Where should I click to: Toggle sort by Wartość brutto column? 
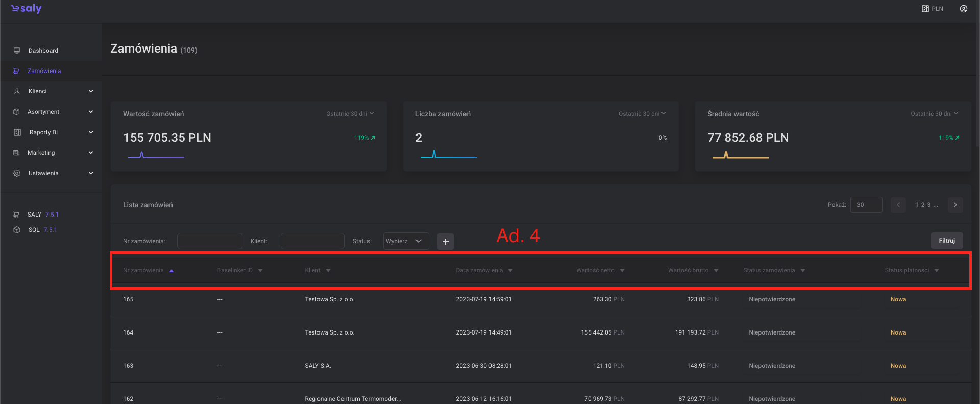pos(693,270)
